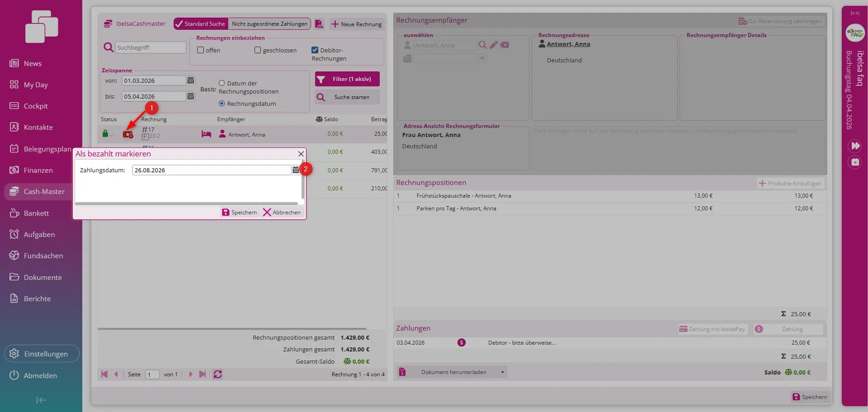Screen dimensions: 868x412
Task: Expand 'Dokument herunterladen' dropdown arrow
Action: click(502, 372)
